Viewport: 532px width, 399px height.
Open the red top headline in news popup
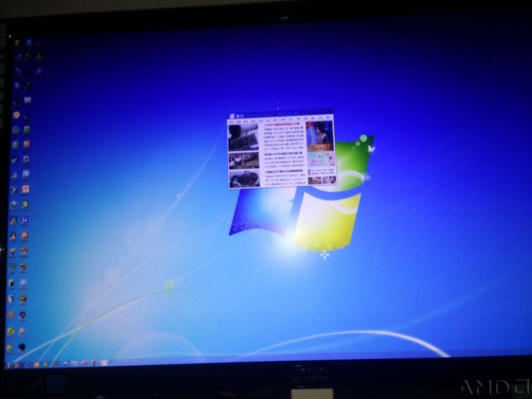pyautogui.click(x=282, y=125)
